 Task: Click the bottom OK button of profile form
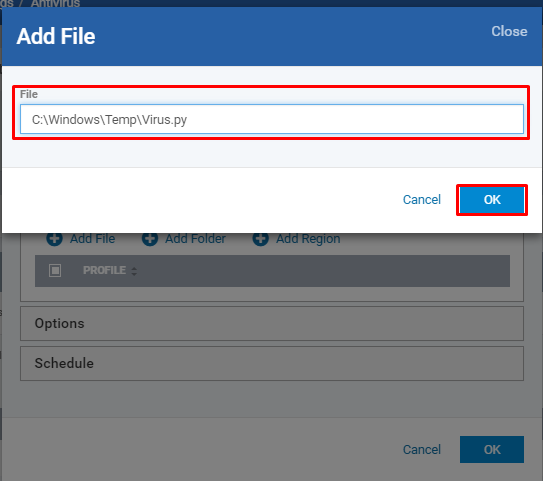click(492, 449)
